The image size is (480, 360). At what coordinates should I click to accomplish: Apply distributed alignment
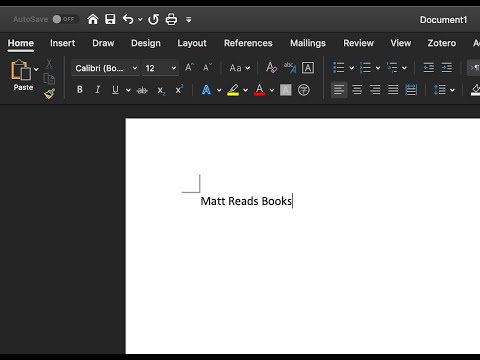click(411, 90)
